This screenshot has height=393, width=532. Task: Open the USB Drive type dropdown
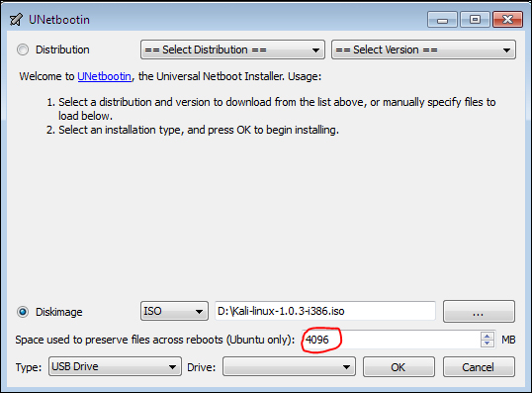coord(115,366)
